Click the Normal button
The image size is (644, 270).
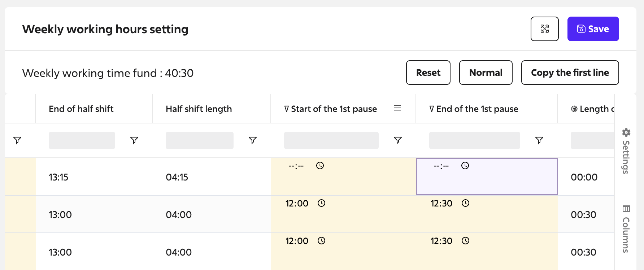pos(486,73)
